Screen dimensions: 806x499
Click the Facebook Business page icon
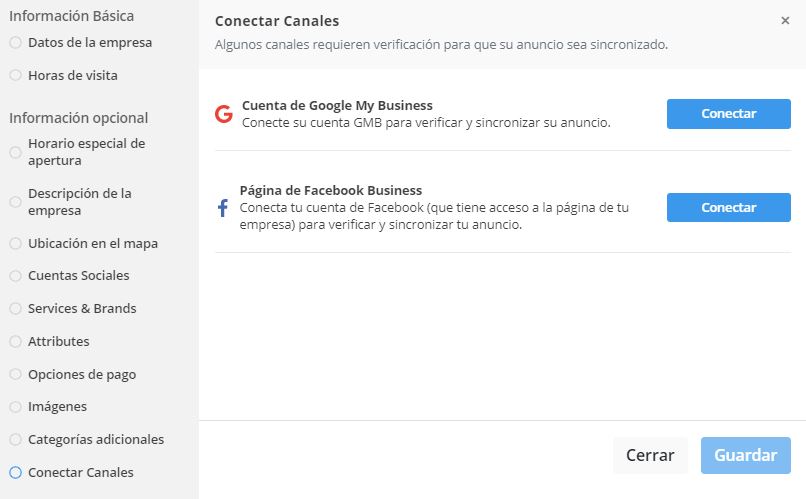click(222, 208)
